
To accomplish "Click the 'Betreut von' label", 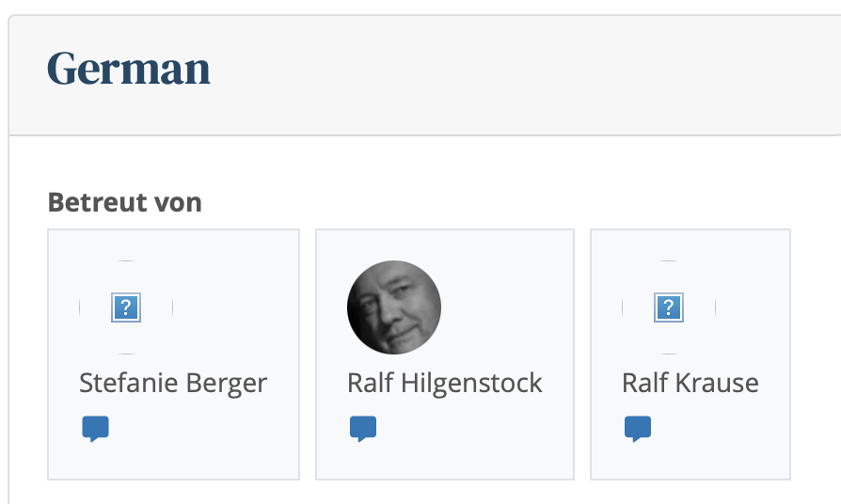I will tap(124, 203).
